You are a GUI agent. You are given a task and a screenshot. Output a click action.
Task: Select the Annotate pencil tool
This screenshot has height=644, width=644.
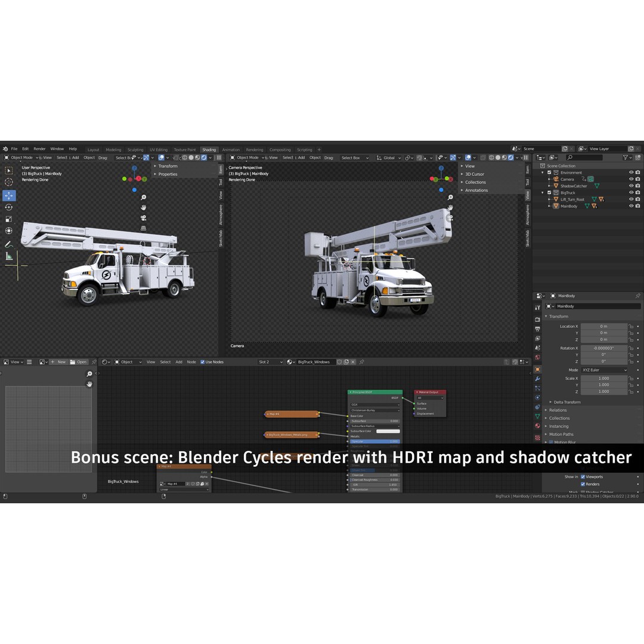(x=8, y=244)
